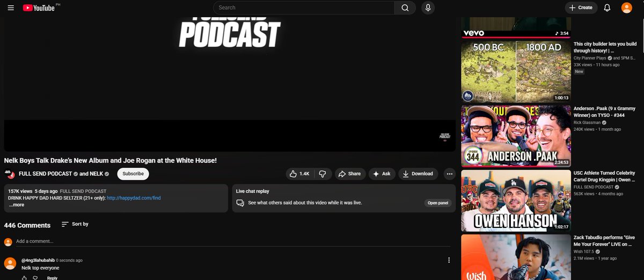Open options menu for Nelk top everyone comment
Screen dimensions: 644x280
(449, 260)
